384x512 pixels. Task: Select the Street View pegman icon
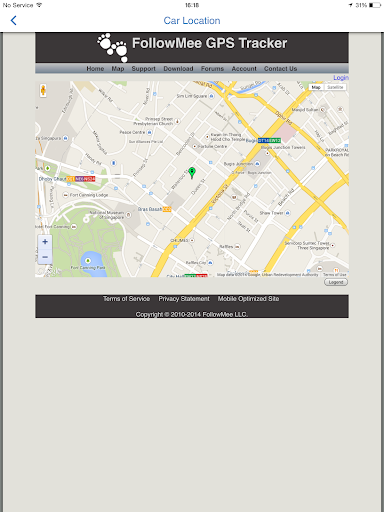[43, 90]
